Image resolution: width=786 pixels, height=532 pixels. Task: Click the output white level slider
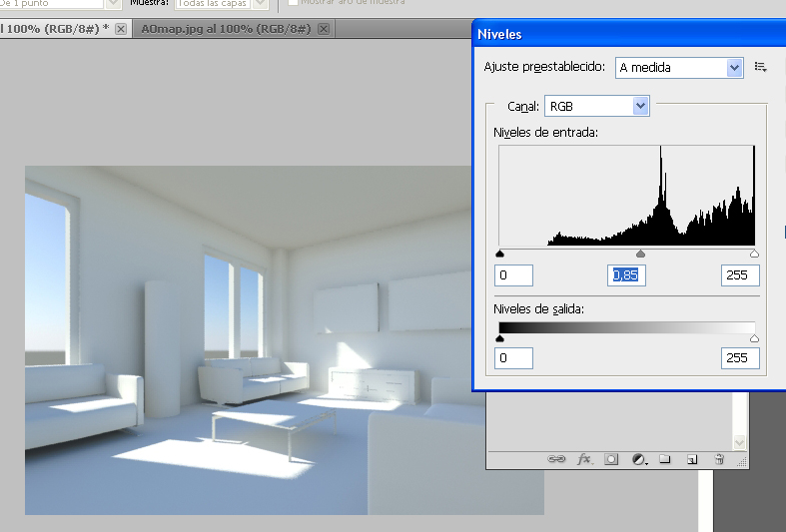[x=754, y=339]
